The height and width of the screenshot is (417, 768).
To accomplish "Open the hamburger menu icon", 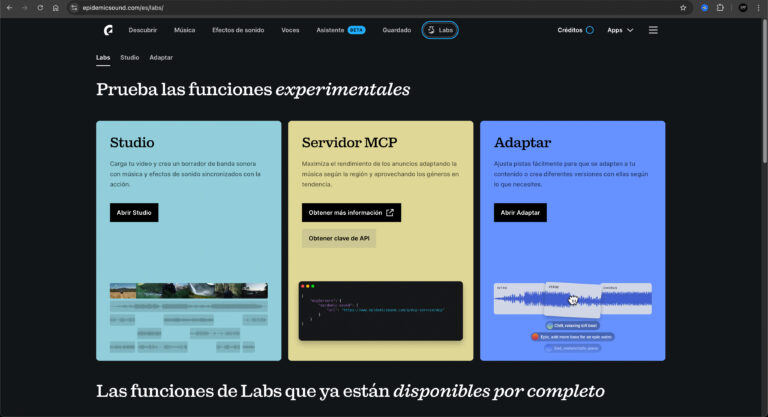I will (x=653, y=30).
